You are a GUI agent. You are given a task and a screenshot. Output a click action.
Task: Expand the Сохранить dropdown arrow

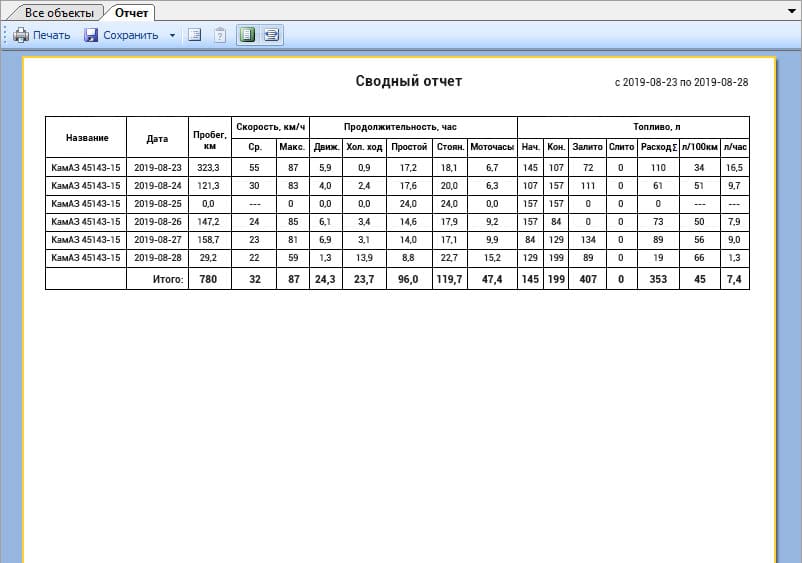pyautogui.click(x=172, y=35)
